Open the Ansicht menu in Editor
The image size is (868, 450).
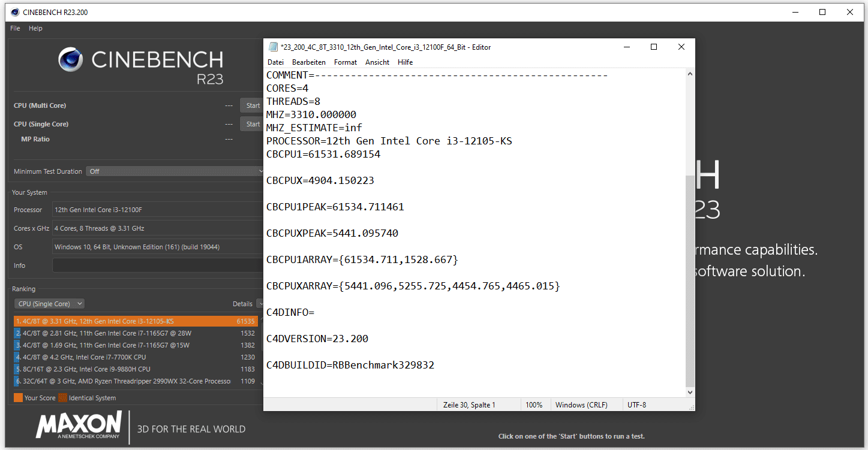click(377, 62)
